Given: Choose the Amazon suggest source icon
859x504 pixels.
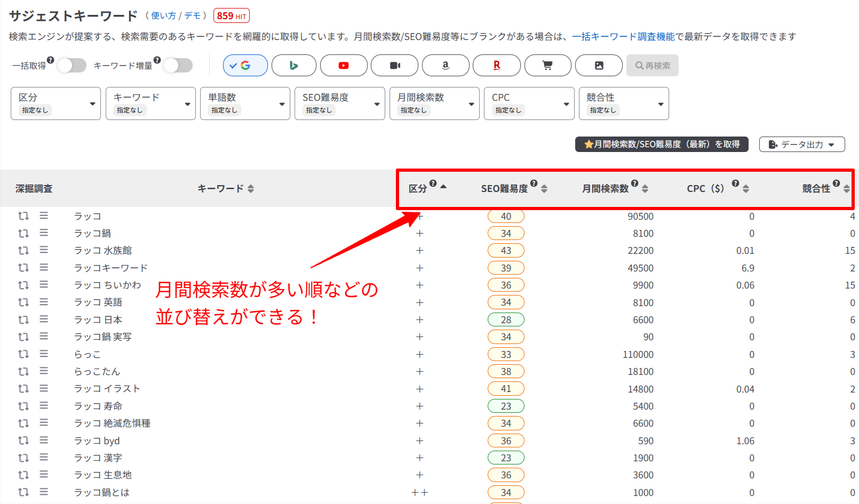Looking at the screenshot, I should click(x=446, y=66).
